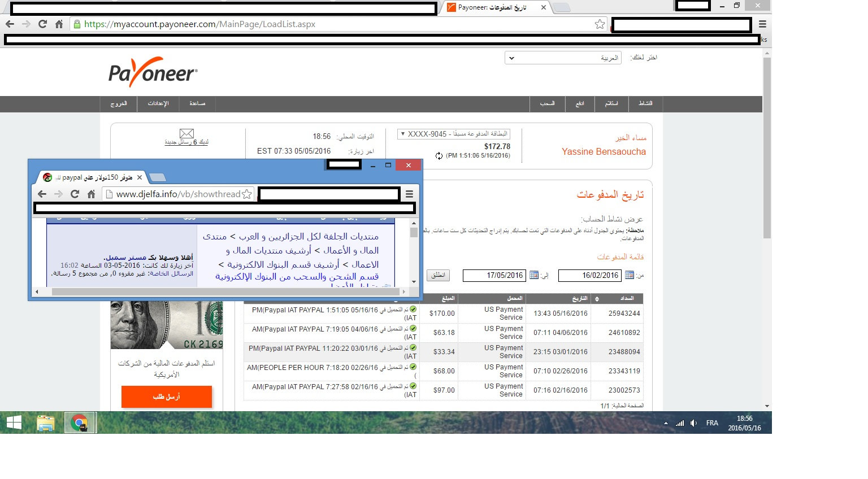Click the Payoneer page vertical scrollbar
Image resolution: width=868 pixels, height=479 pixels.
(x=767, y=147)
